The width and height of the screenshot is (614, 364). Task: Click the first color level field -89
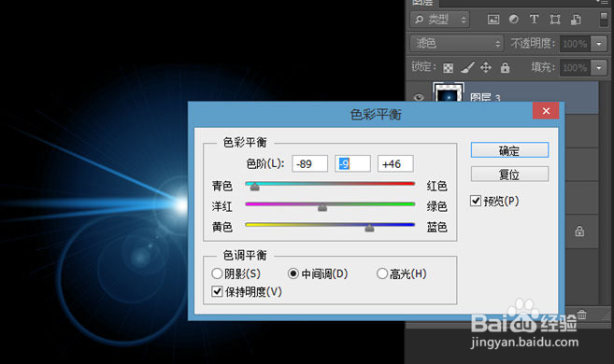point(309,163)
